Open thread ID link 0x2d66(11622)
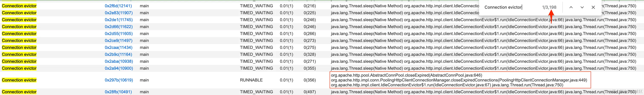 (x=118, y=27)
